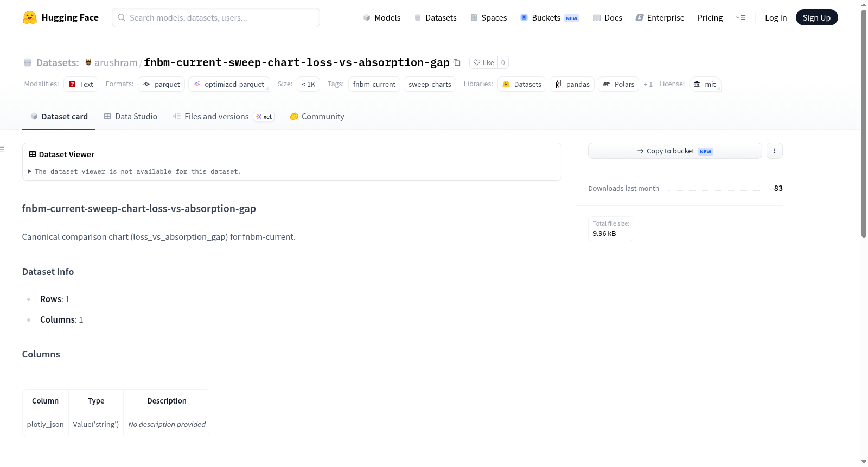Click the 9.96 kB file size value
This screenshot has width=868, height=467.
pyautogui.click(x=604, y=234)
